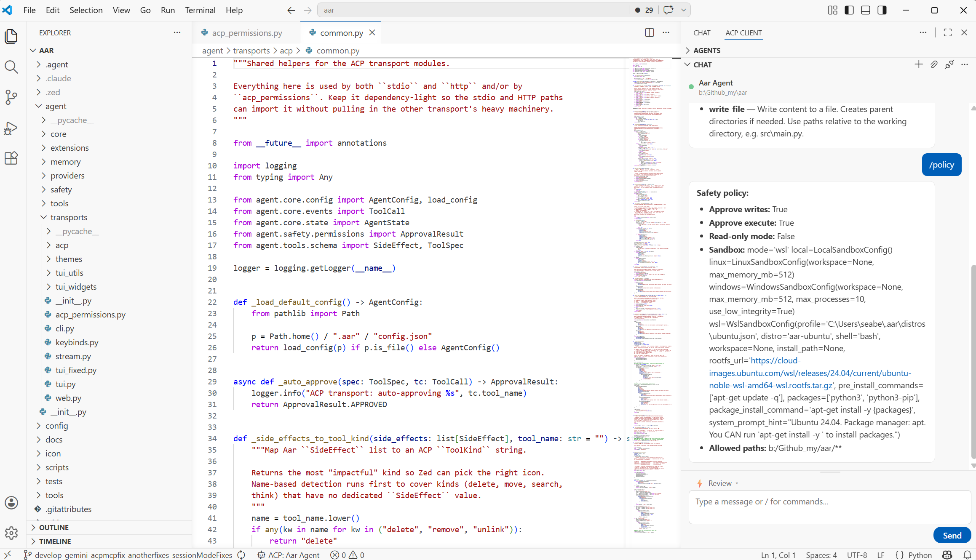Open the Search view in activity bar
The width and height of the screenshot is (976, 560).
11,67
